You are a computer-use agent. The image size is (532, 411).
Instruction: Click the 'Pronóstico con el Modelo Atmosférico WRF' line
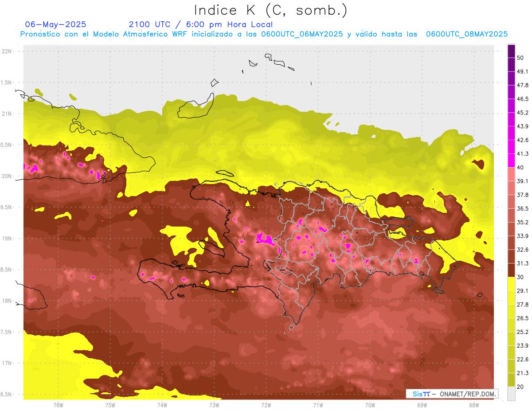click(x=264, y=34)
